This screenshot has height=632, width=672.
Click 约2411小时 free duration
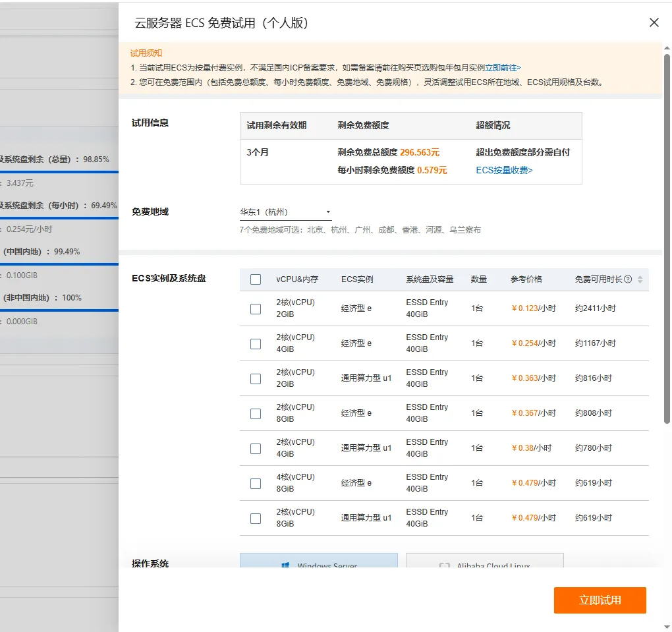[x=596, y=308]
